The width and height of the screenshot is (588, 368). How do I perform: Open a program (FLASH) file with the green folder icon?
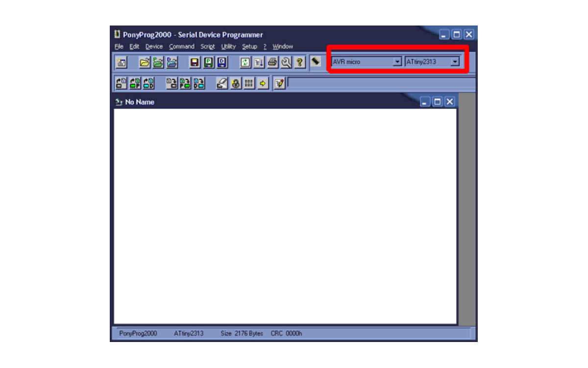click(158, 62)
